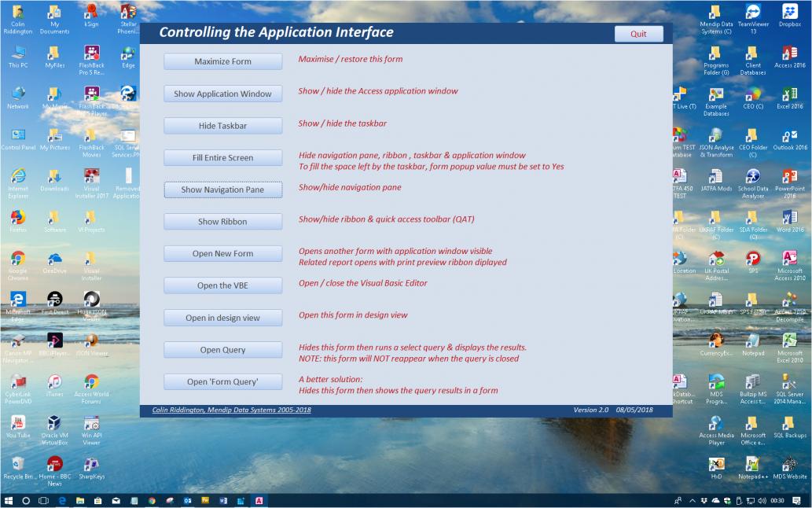This screenshot has width=812, height=508.
Task: Open the Colin Riddington, Mendip Data Systems link
Action: tap(231, 410)
